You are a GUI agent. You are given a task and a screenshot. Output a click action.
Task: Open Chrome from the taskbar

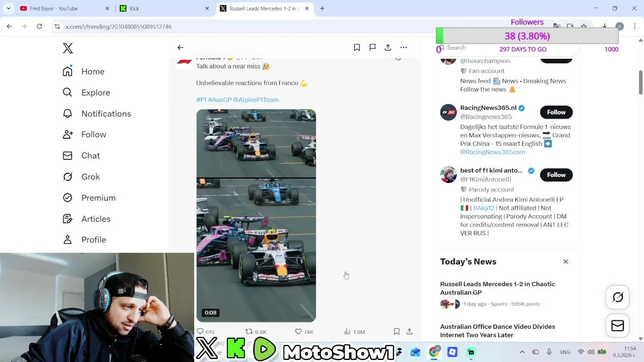point(434,352)
